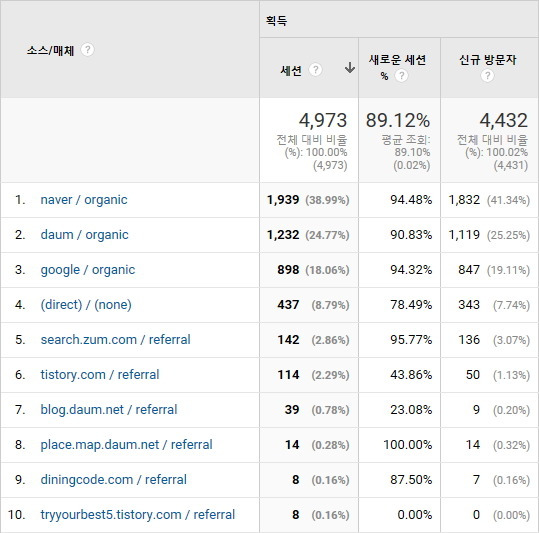Open place.map.daum.net / referral link
The height and width of the screenshot is (533, 539).
coord(126,445)
